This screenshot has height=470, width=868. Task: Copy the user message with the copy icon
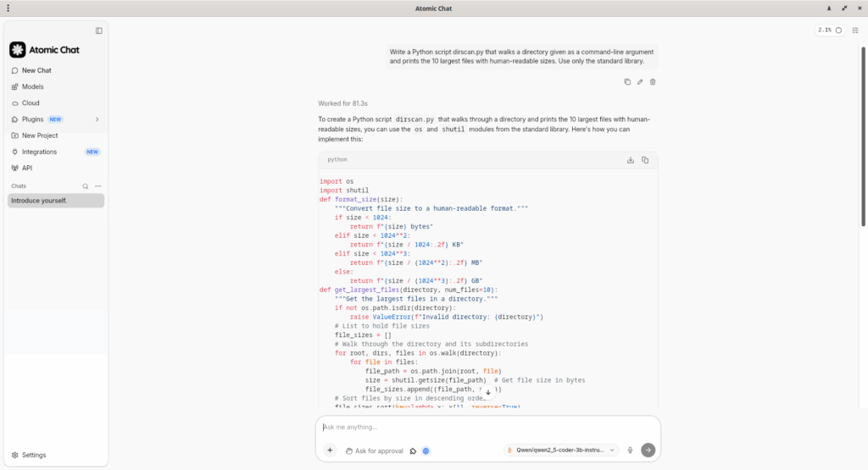[627, 82]
